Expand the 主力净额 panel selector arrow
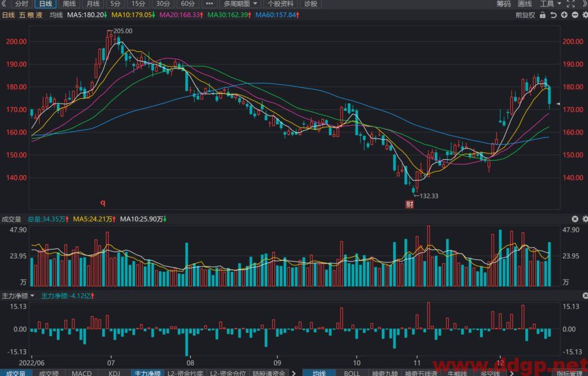 click(32, 296)
